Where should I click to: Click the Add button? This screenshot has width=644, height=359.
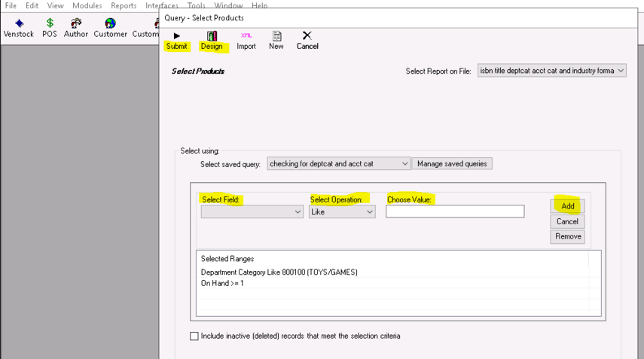(x=568, y=206)
